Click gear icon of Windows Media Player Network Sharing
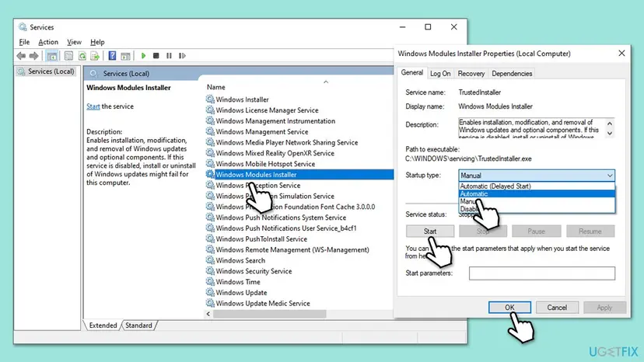 point(210,142)
